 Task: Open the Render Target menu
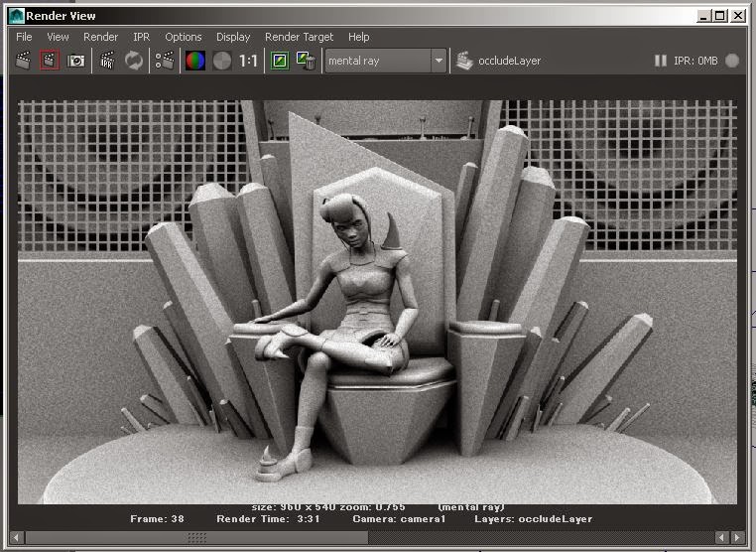point(299,37)
